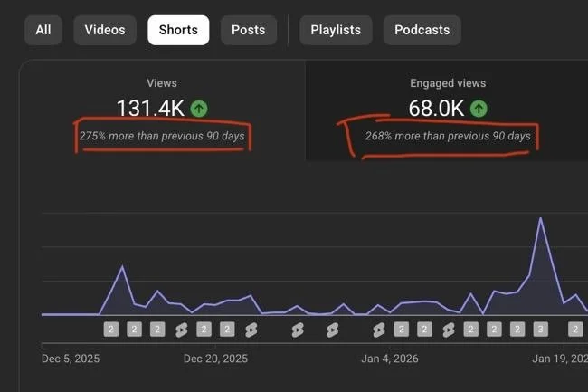This screenshot has height=392, width=588.
Task: Click '268% more than previous 90 days' text
Action: 448,136
